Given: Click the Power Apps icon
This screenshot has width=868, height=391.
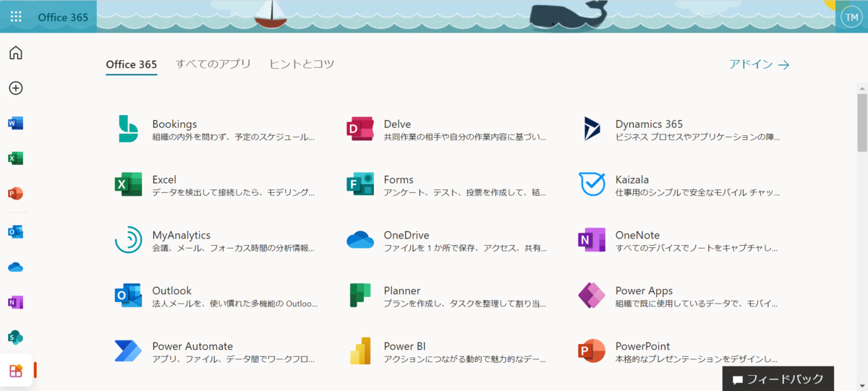Looking at the screenshot, I should [592, 296].
